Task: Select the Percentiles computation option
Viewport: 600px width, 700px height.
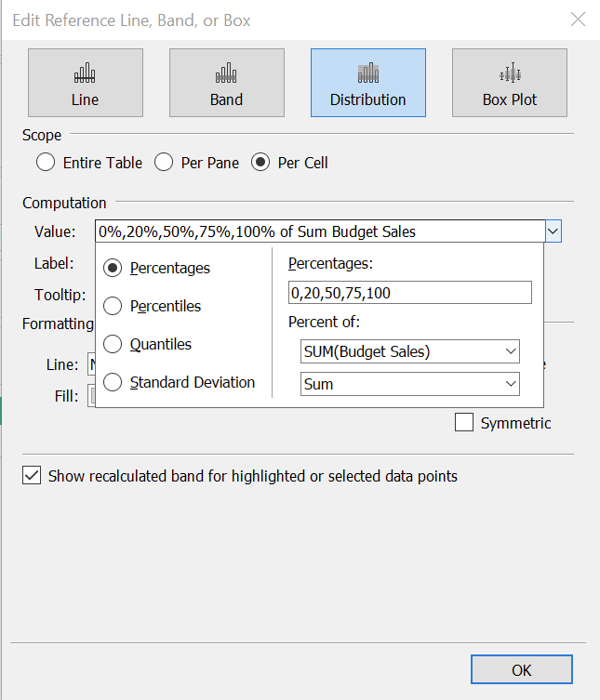Action: point(113,306)
